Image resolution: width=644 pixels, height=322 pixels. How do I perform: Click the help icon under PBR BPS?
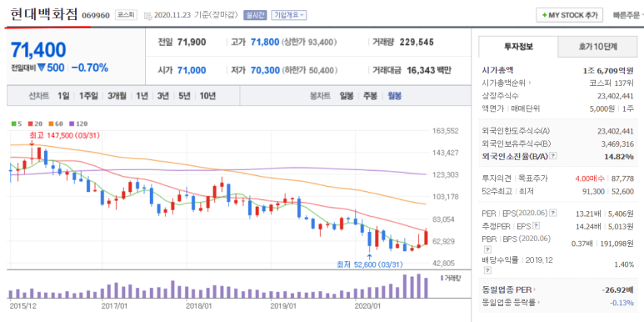tap(487, 249)
